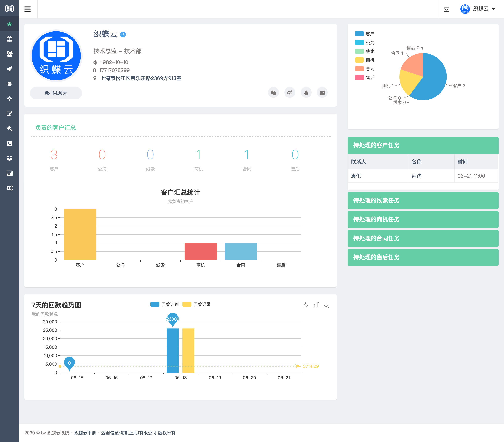Go to home dashboard in sidebar

[9, 24]
